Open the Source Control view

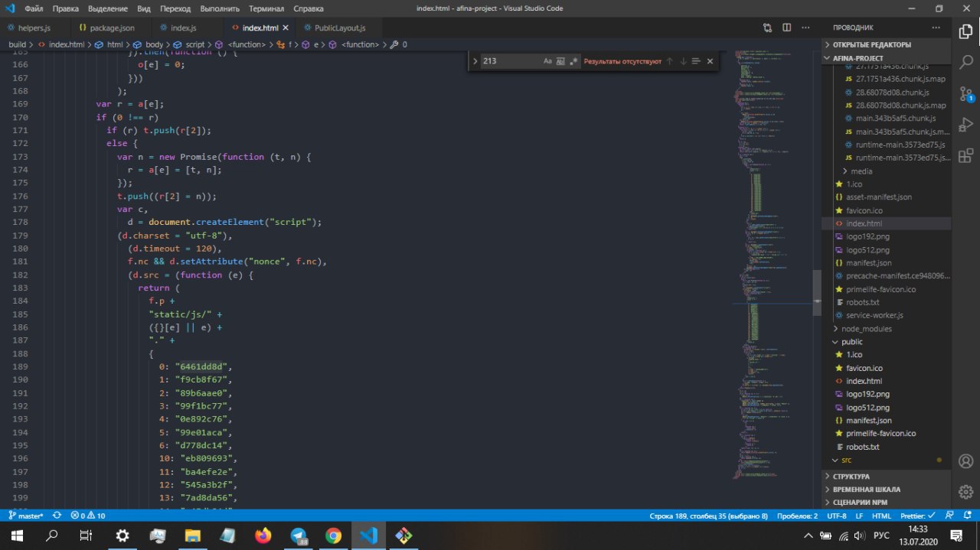pos(965,93)
